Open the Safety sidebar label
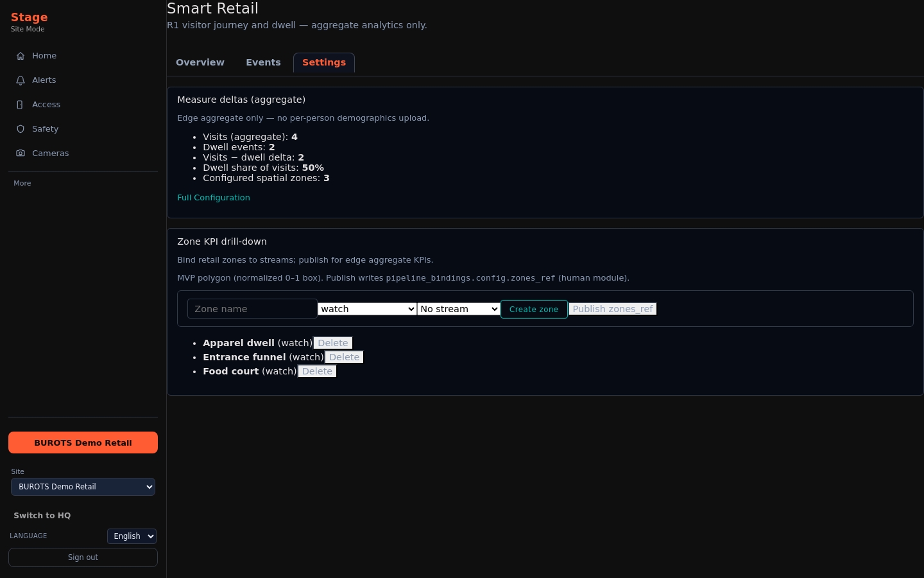The image size is (924, 578). (45, 129)
